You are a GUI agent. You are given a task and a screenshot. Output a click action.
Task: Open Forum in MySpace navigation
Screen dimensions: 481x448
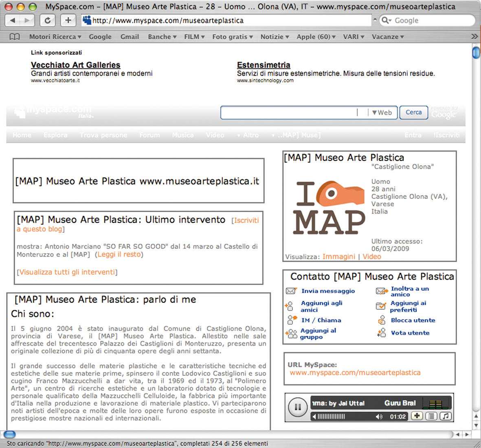tap(149, 135)
